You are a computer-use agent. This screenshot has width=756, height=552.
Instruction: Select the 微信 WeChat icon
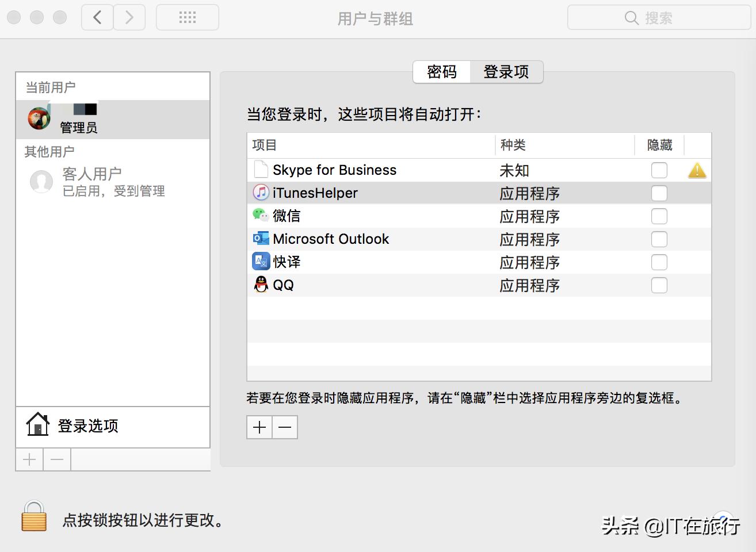261,216
